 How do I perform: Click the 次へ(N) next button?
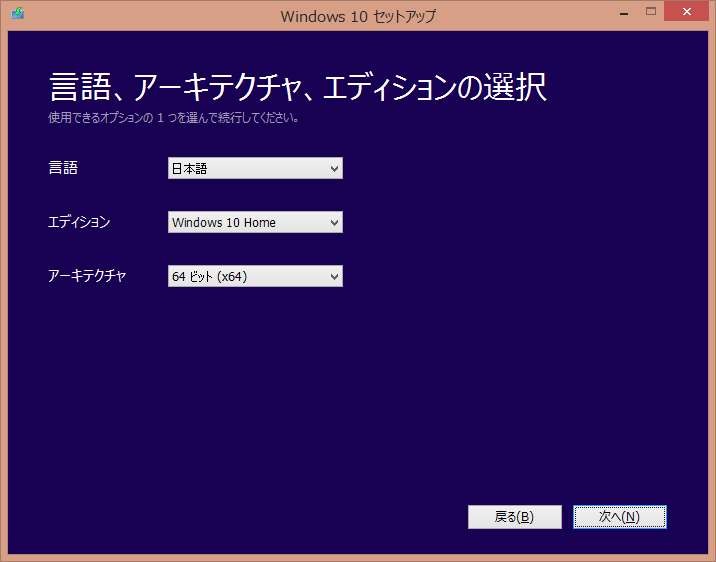tap(620, 517)
